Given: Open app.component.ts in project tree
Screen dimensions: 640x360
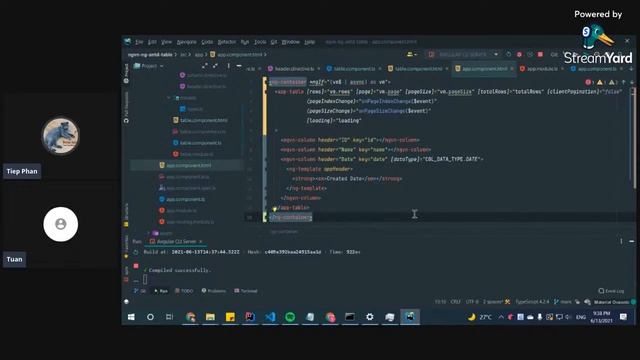Looking at the screenshot, I should pyautogui.click(x=182, y=199).
